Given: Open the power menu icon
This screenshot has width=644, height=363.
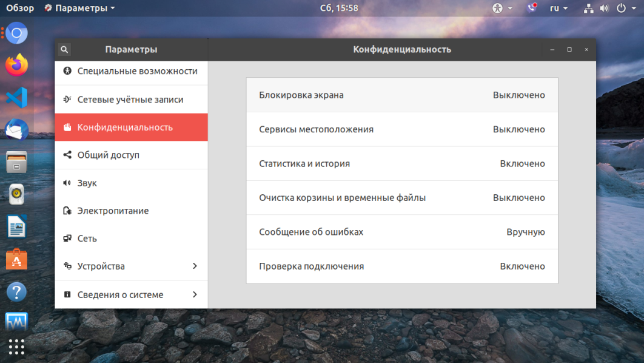Looking at the screenshot, I should [x=622, y=8].
